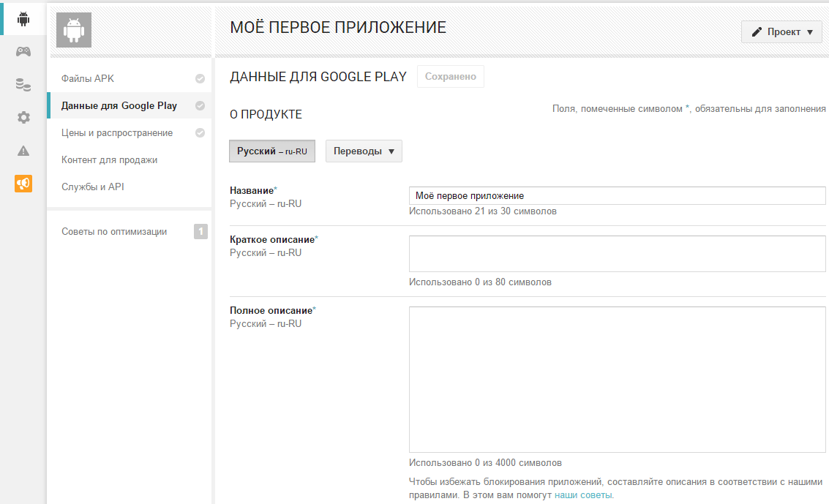
Task: Select the Русский – ru-RU language button
Action: pyautogui.click(x=272, y=151)
